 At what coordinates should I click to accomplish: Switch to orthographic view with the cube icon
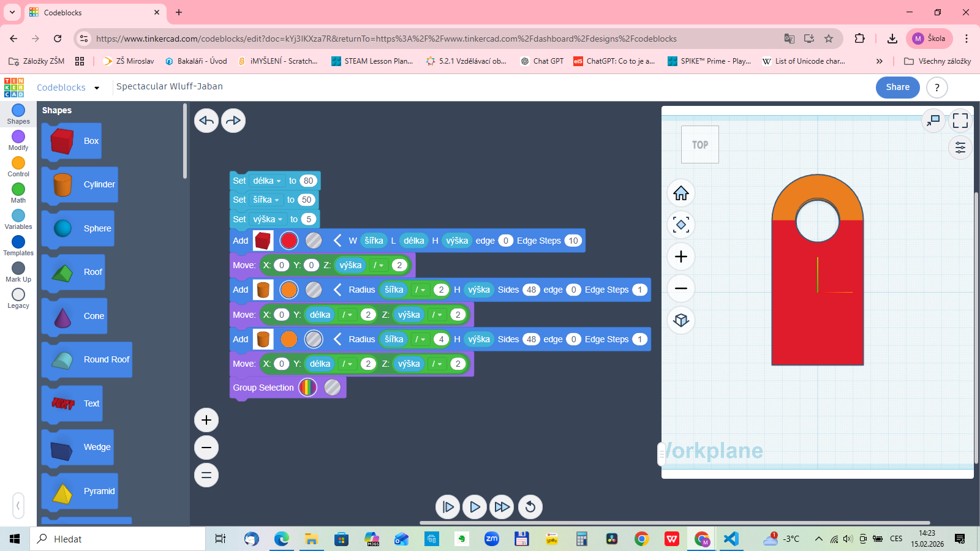[x=681, y=320]
